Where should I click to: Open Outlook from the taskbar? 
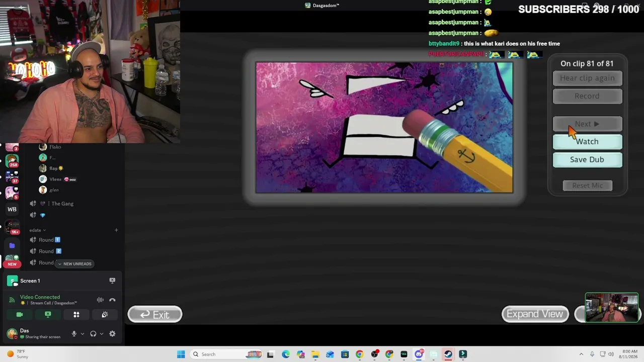(330, 354)
